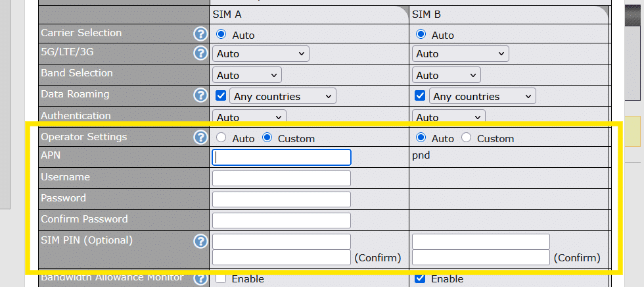Select Custom Operator Settings for SIM B
This screenshot has height=287, width=644.
coord(467,138)
